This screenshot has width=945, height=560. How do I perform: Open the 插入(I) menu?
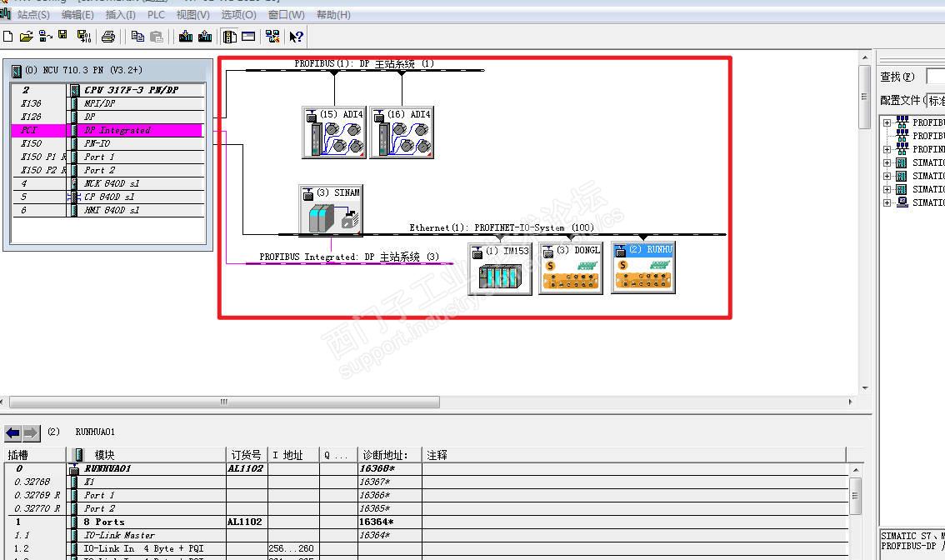point(121,14)
